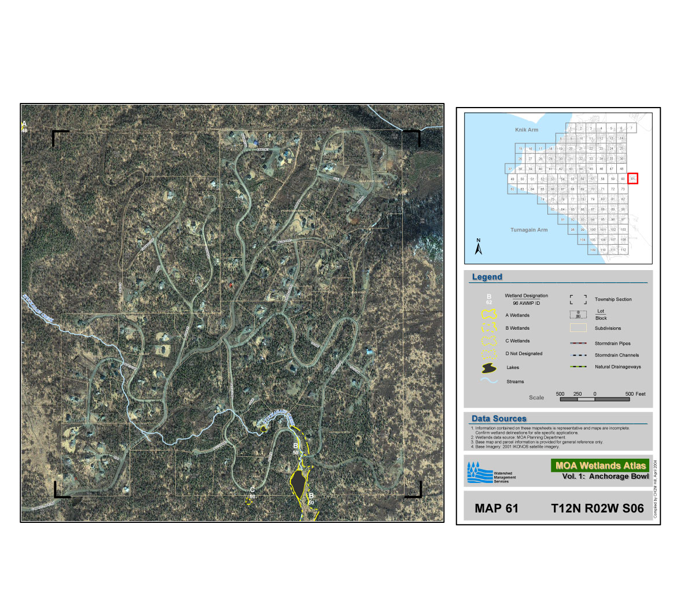Click the T12N R02W S06 label
Viewport: 673px width, 616px height.
click(597, 508)
